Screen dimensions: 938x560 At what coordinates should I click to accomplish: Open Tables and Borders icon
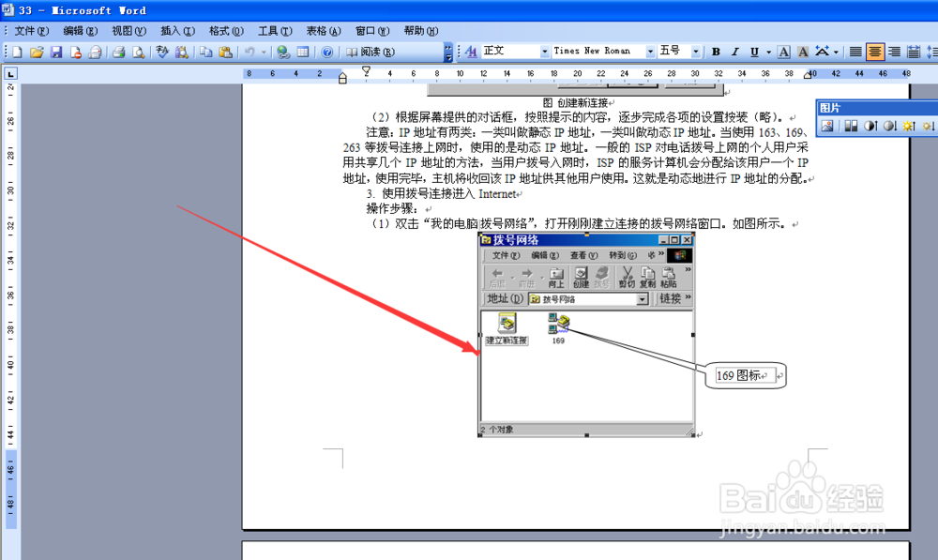coord(303,52)
